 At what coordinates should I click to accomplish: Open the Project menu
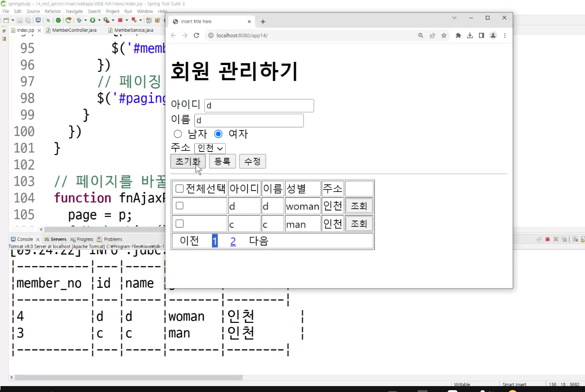[x=113, y=11]
